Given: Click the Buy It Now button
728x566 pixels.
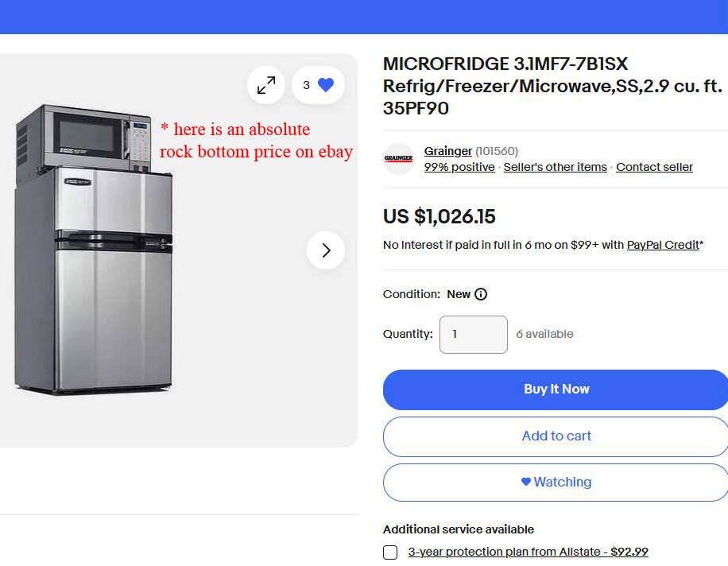Looking at the screenshot, I should pyautogui.click(x=556, y=390).
